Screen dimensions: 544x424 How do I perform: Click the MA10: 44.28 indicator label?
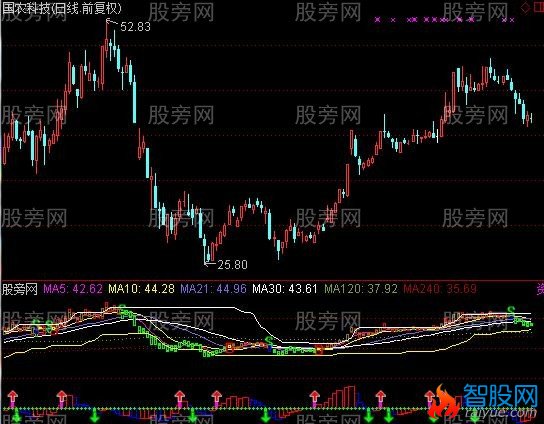142,289
